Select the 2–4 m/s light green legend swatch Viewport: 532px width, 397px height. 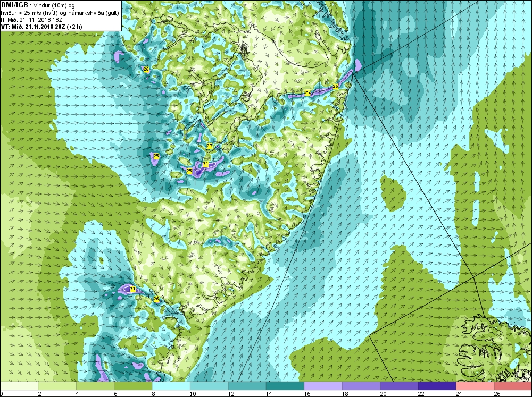57,386
